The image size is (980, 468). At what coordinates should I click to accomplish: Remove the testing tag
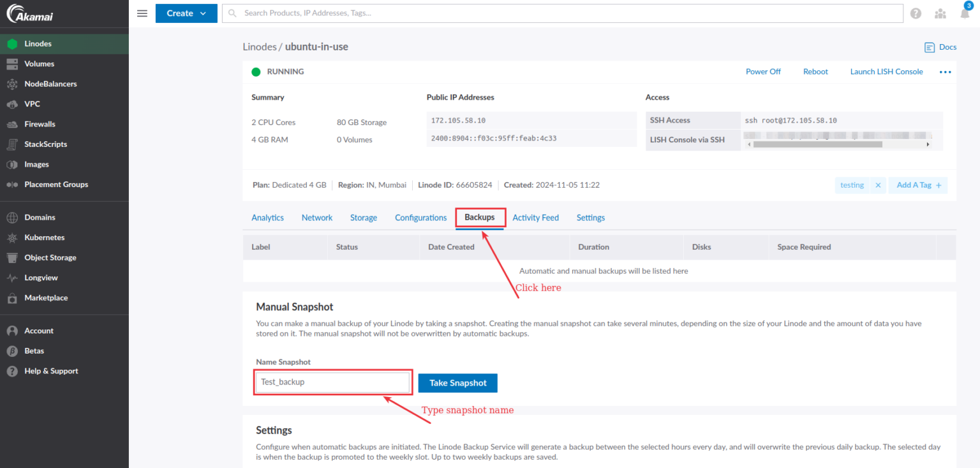(x=878, y=185)
